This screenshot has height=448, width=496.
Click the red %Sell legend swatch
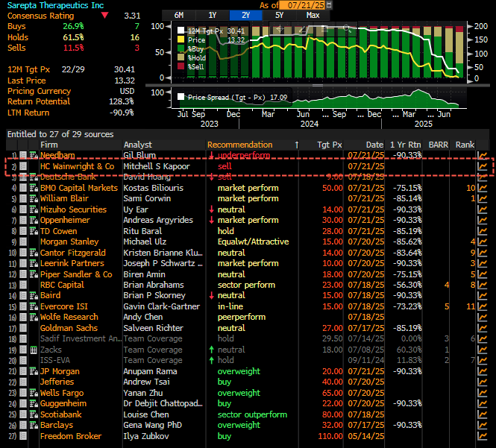coord(181,67)
